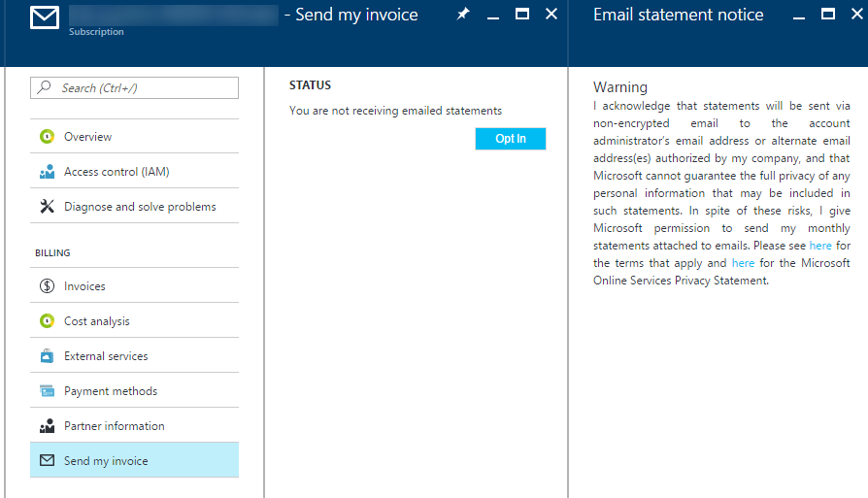Open the 'here' Privacy Statement link

click(743, 263)
